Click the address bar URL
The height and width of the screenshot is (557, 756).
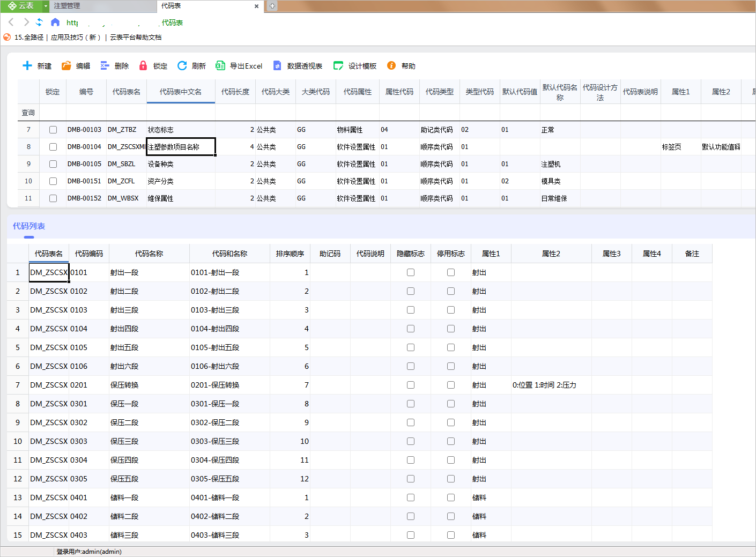(124, 23)
